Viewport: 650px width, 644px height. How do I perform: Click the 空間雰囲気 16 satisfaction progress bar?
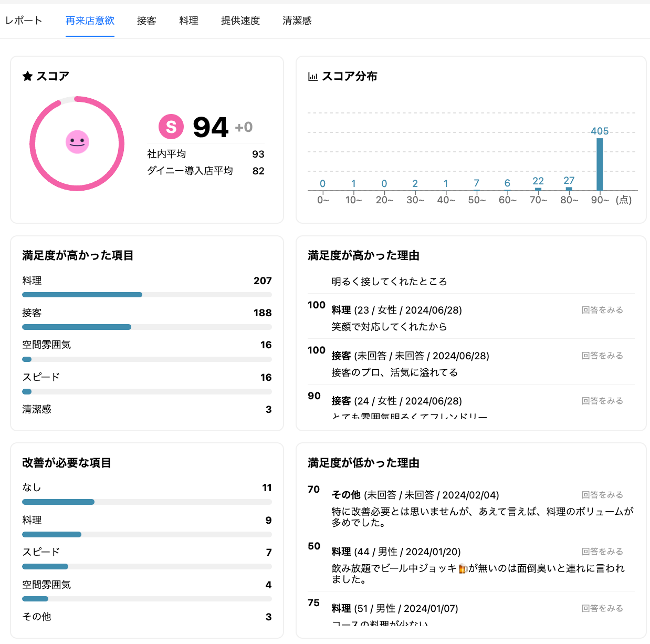[147, 359]
